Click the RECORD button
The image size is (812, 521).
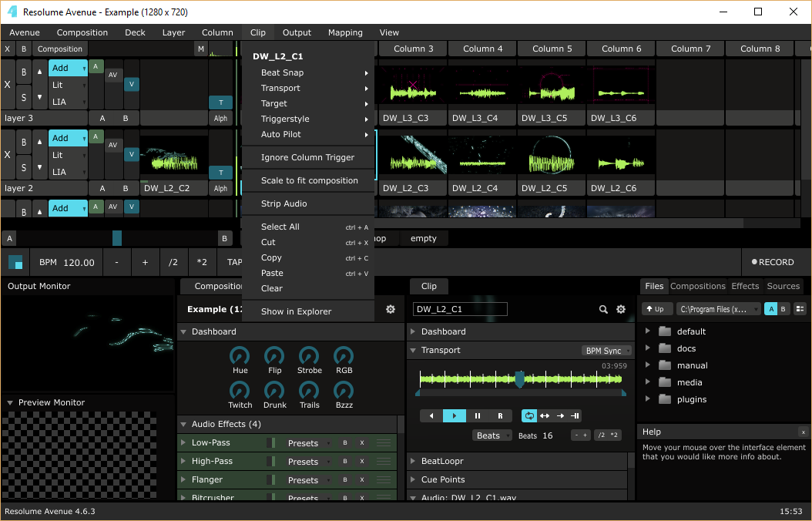pyautogui.click(x=773, y=262)
